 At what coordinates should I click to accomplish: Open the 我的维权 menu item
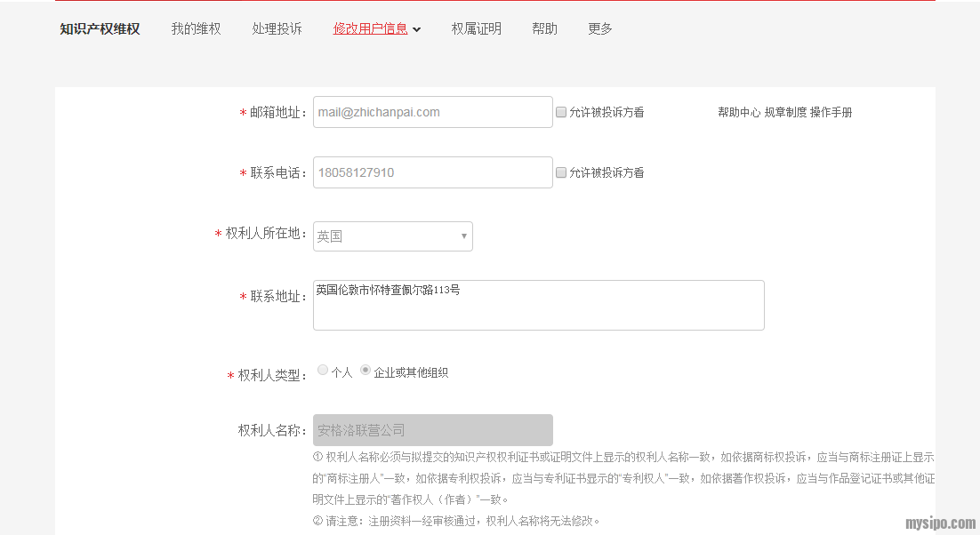[196, 28]
